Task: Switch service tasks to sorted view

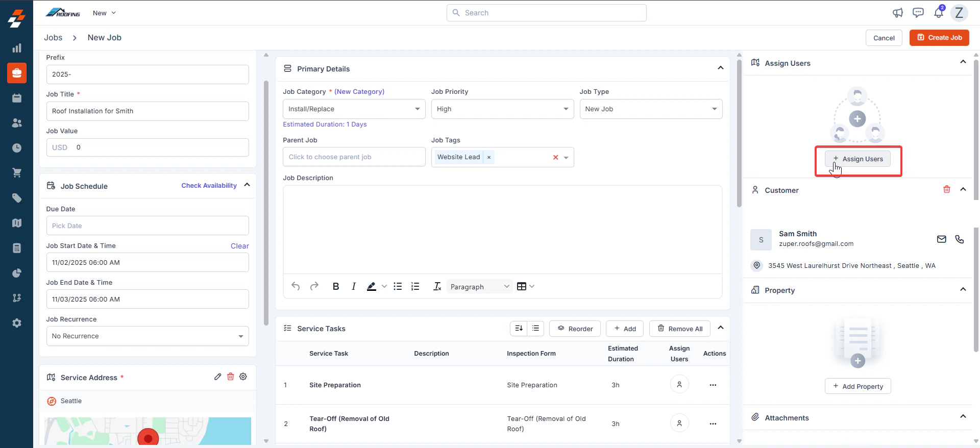Action: pyautogui.click(x=519, y=329)
